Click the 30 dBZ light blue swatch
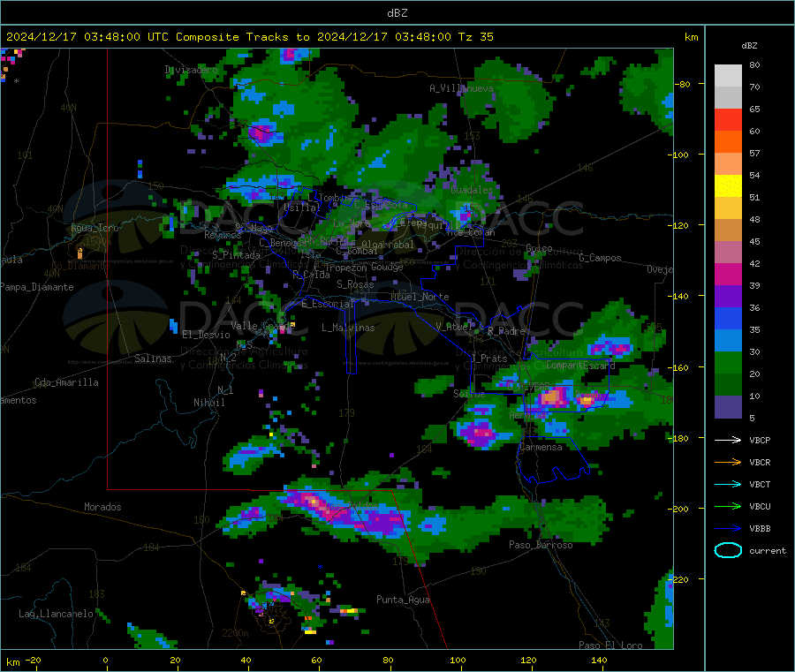The image size is (795, 672). point(728,341)
